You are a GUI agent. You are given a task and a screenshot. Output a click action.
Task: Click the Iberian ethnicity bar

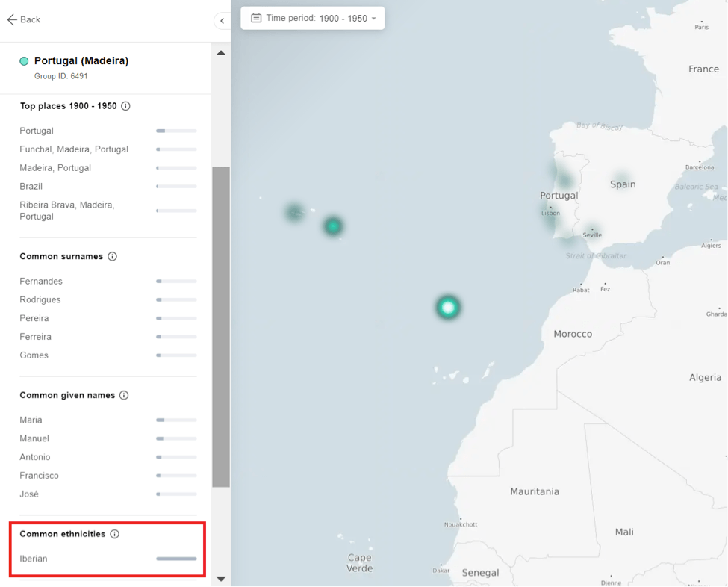[176, 559]
